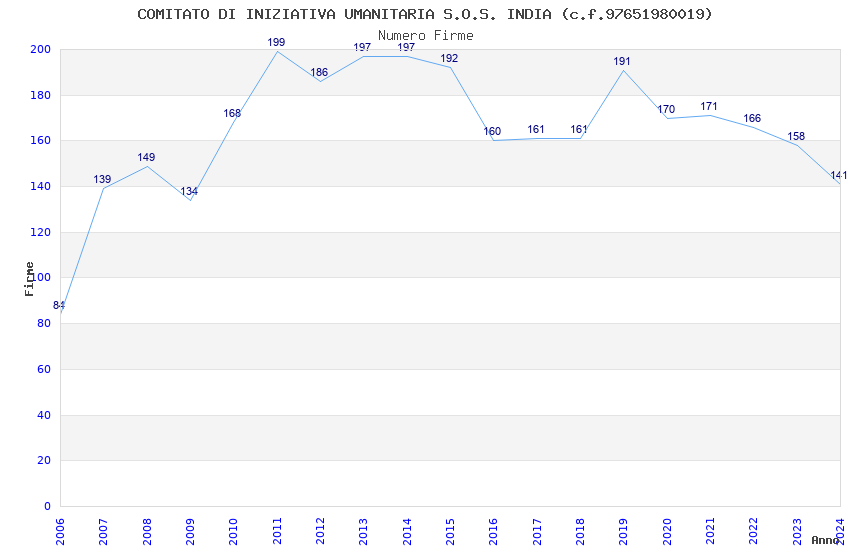Click the 192 data label for 2015

[449, 59]
